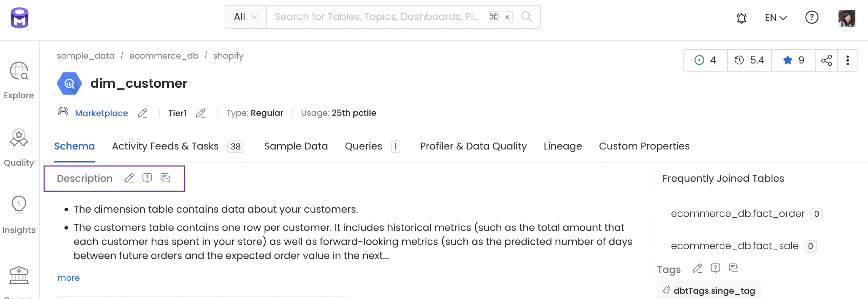
Task: Open Explore from the left sidebar
Action: [x=19, y=79]
